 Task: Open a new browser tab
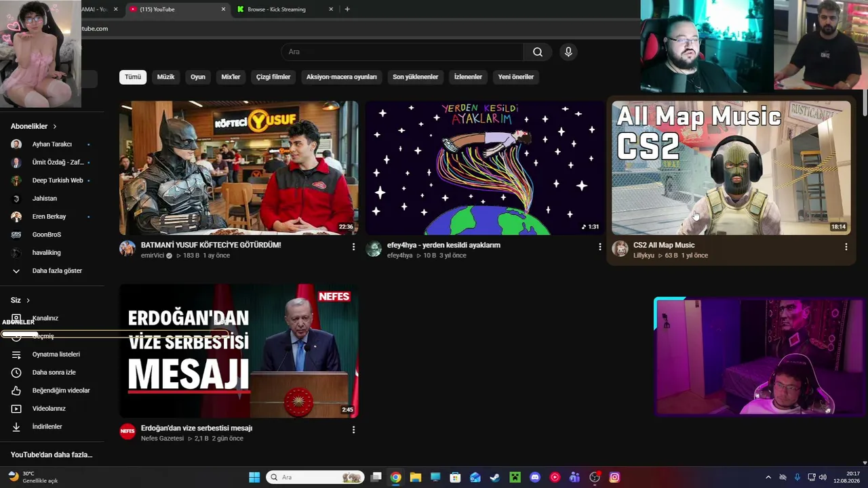[x=347, y=9]
